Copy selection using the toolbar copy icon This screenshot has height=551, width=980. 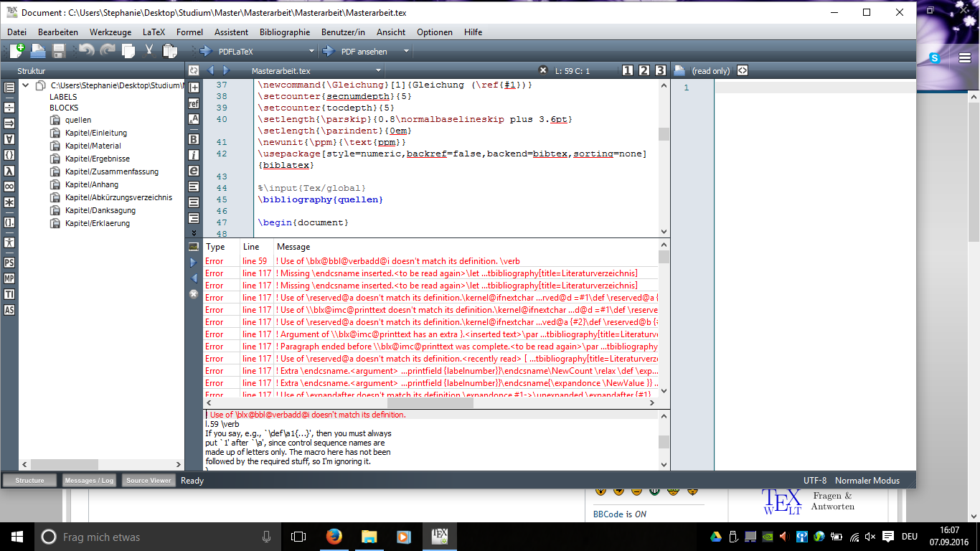(128, 51)
